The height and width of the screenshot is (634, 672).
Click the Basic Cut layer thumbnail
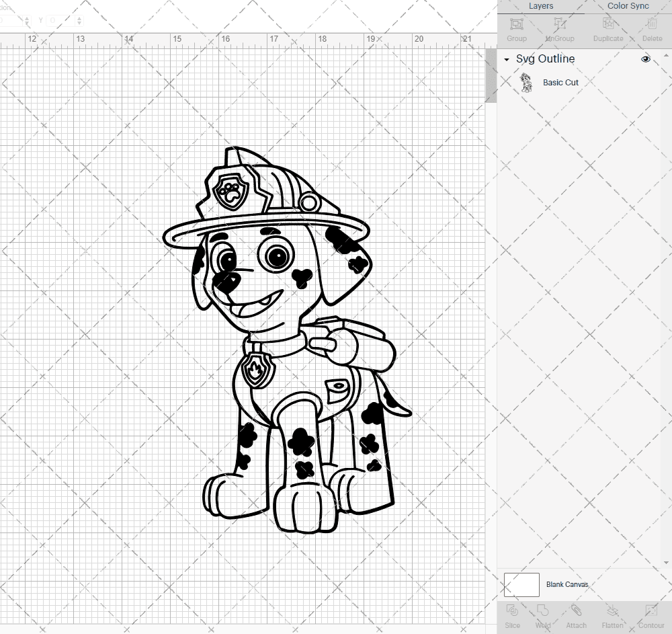[x=527, y=82]
